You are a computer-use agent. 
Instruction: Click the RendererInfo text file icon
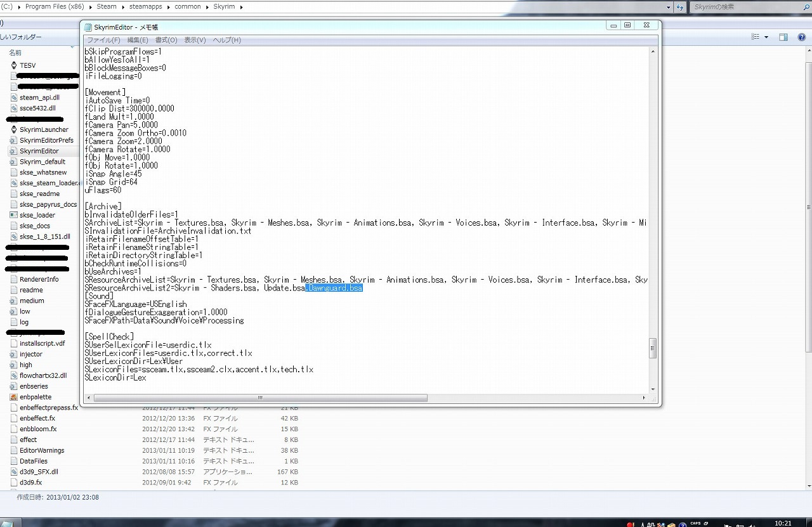coord(14,279)
